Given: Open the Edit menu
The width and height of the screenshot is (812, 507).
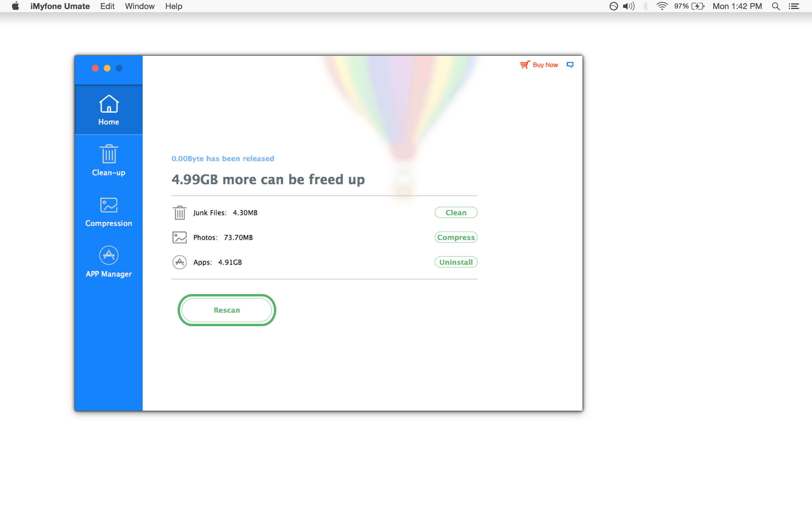Looking at the screenshot, I should click(x=107, y=6).
